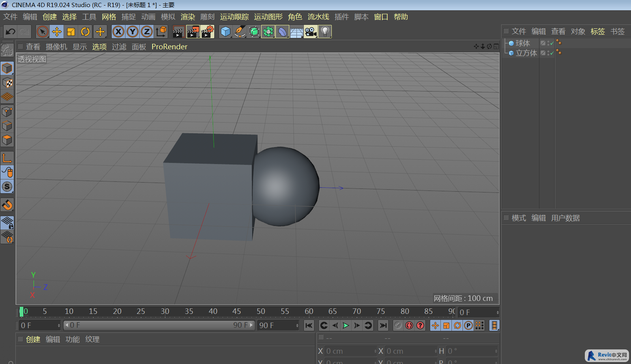This screenshot has height=364, width=631.
Task: Click Make Editable icon in left toolbar
Action: click(7, 50)
